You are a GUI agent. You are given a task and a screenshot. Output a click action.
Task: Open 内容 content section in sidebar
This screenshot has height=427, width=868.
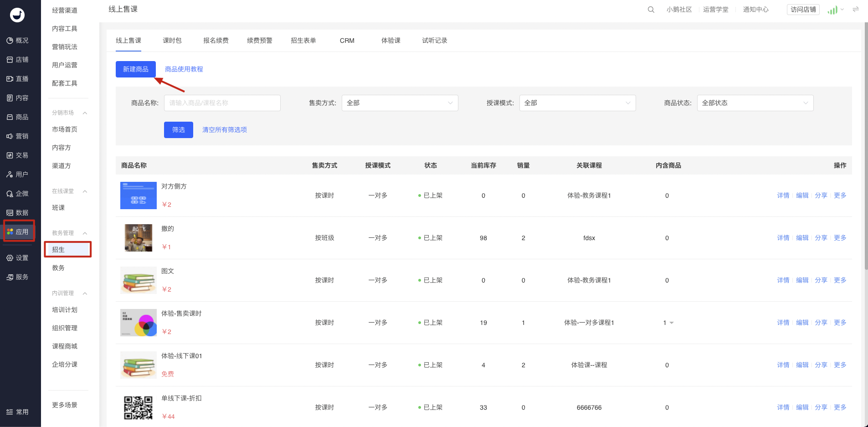pos(17,98)
